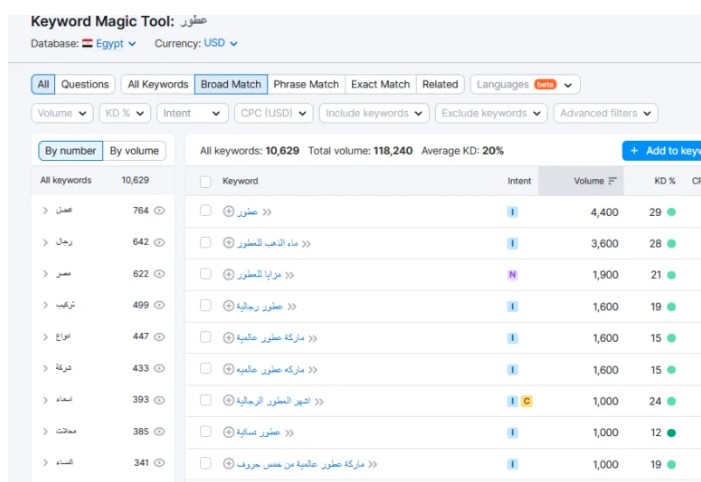Switch to the Questions tab
Screen dimensions: 701x482
point(85,85)
